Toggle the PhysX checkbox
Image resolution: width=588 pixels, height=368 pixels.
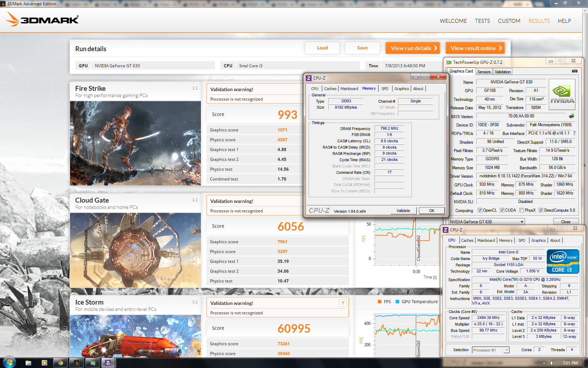[x=521, y=210]
